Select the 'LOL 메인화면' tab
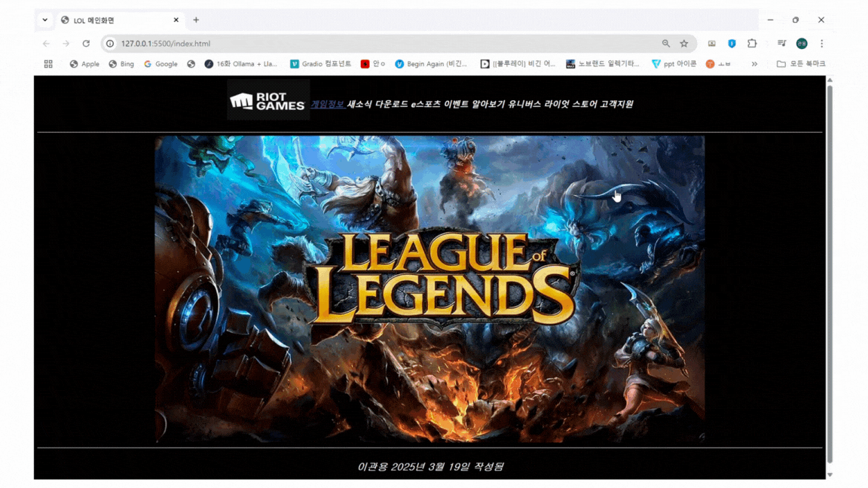This screenshot has height=488, width=868. [120, 20]
